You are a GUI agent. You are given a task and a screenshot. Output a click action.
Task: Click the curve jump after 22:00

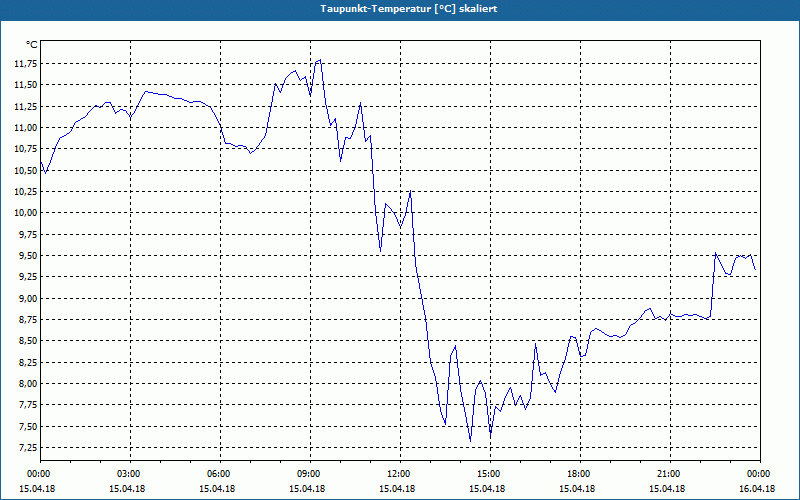tap(713, 284)
